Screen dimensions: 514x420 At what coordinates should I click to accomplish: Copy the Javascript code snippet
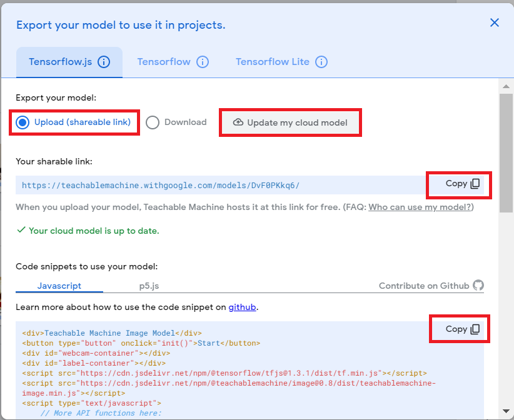[x=463, y=329]
